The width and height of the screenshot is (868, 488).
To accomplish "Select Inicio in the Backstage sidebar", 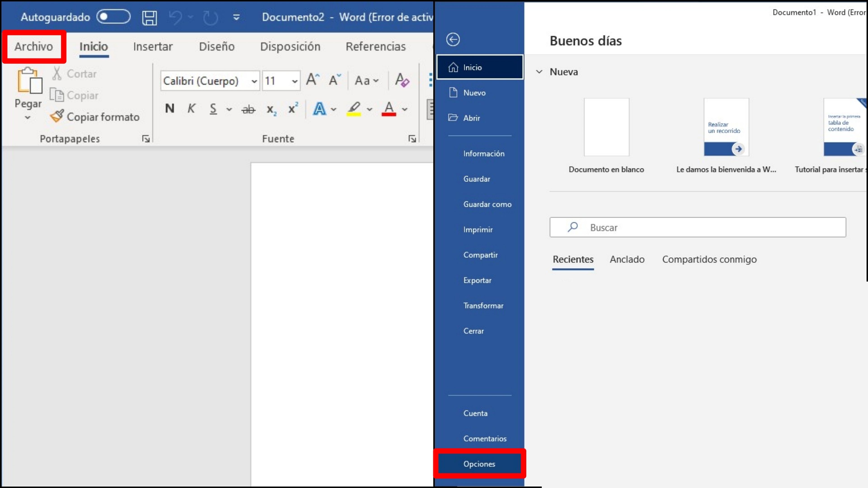I will 480,67.
